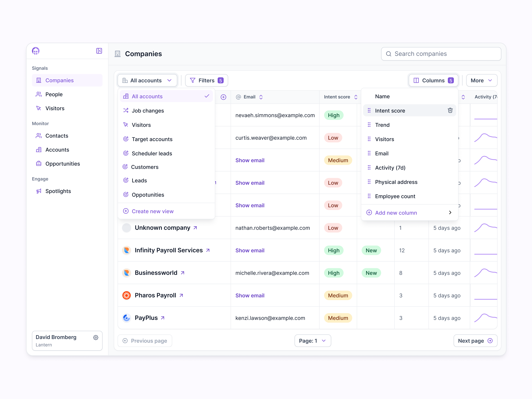Open Visitors under Signals
532x399 pixels.
tap(55, 108)
